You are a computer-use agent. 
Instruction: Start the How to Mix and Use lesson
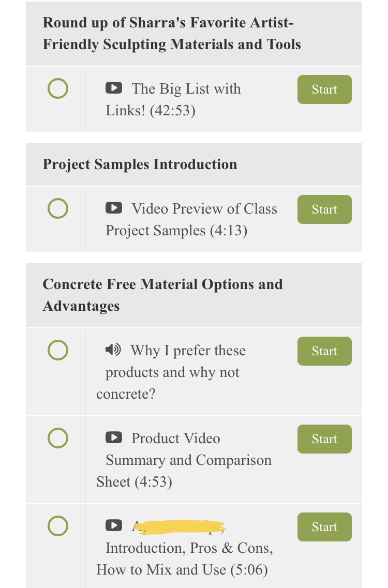(x=324, y=527)
